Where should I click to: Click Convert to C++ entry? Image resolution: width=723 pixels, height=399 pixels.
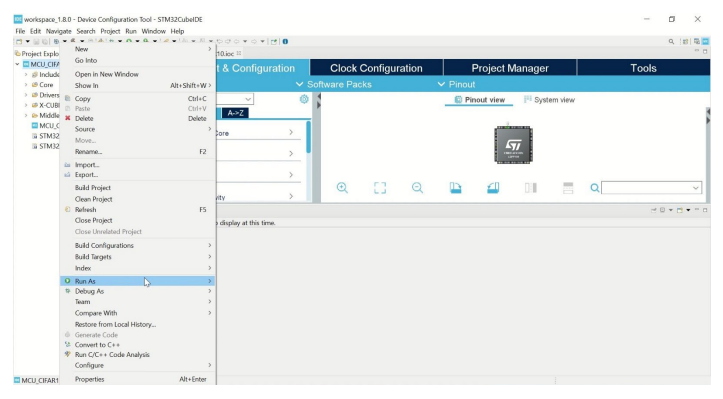(138, 345)
